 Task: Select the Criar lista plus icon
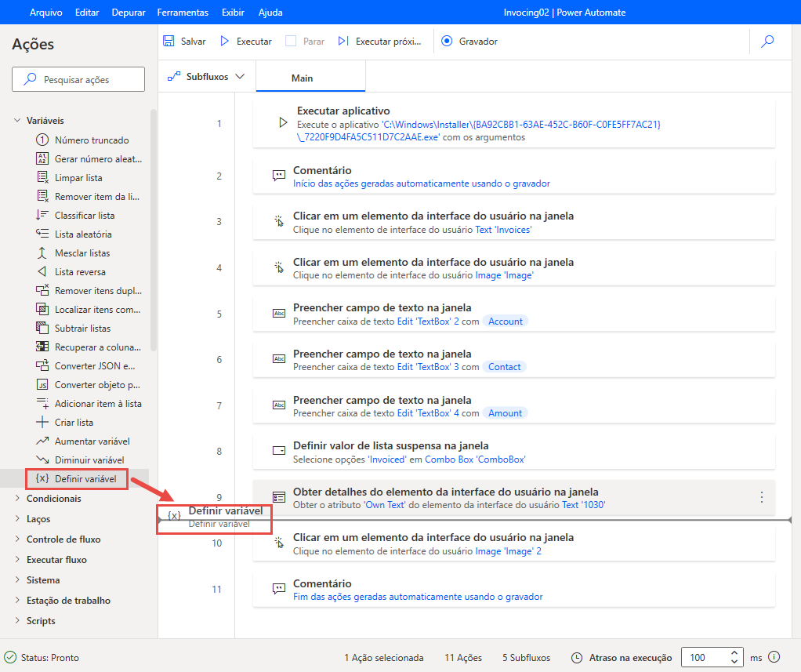(x=42, y=422)
